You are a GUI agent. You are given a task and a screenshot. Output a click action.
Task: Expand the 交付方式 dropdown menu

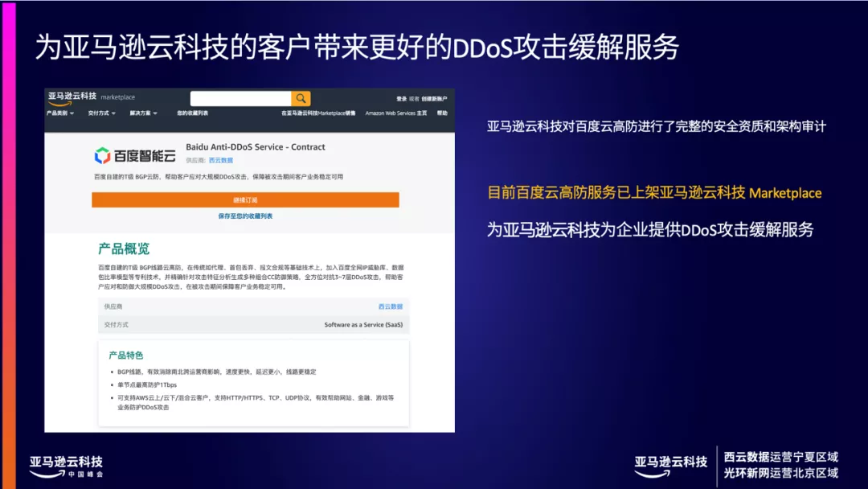101,113
